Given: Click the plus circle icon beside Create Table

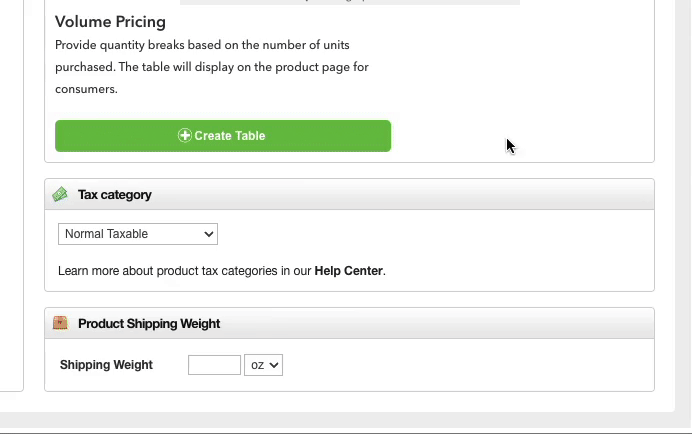Looking at the screenshot, I should (184, 136).
